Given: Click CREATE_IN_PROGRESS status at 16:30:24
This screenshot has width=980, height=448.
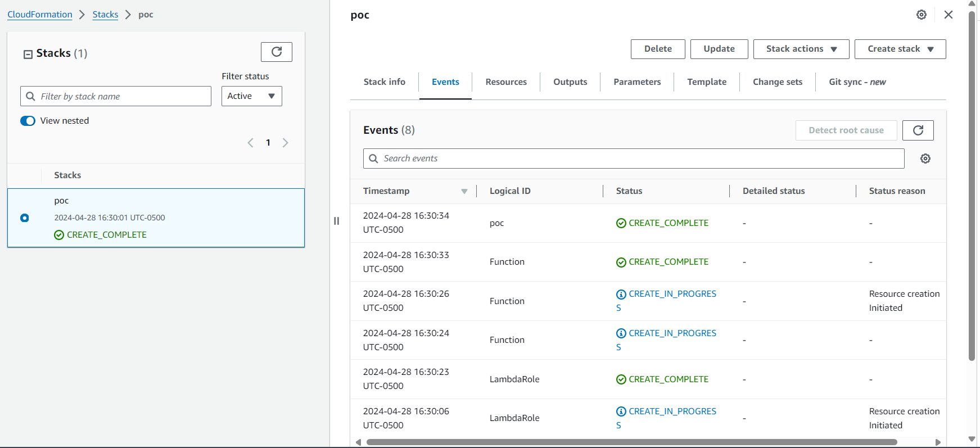Looking at the screenshot, I should point(666,340).
